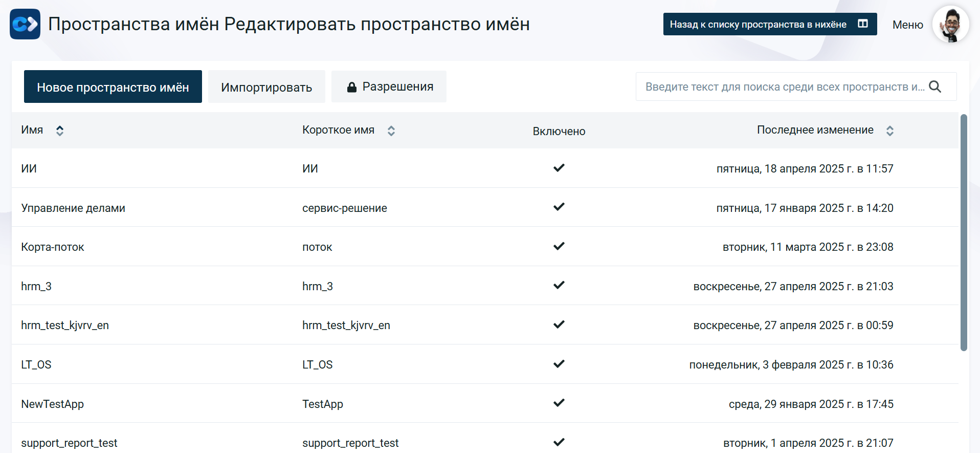This screenshot has height=453, width=980.
Task: Open the NewTestApp namespace
Action: (x=52, y=404)
